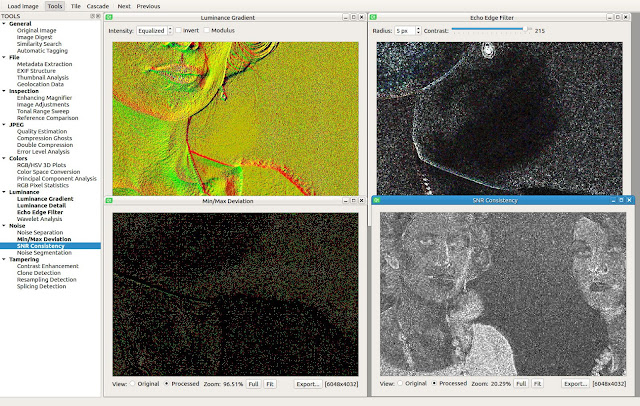The image size is (640, 406).
Task: Close the TOOLS dock panel
Action: 98,16
